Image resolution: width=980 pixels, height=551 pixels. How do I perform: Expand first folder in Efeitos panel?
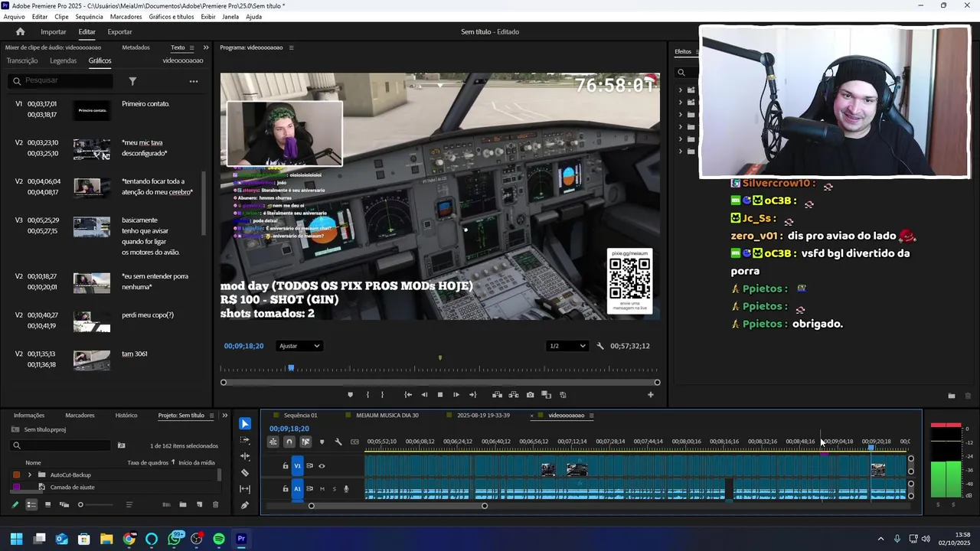681,90
